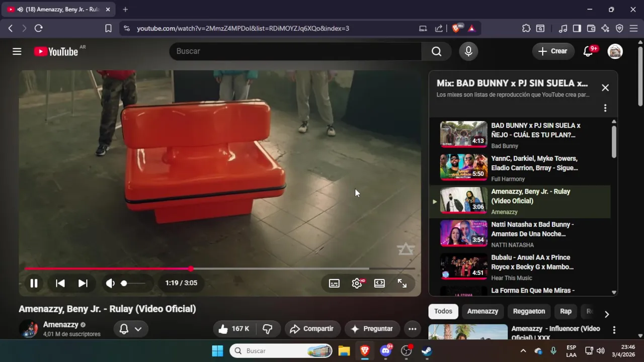Image resolution: width=644 pixels, height=362 pixels.
Task: Skip back to previous video
Action: pos(60,283)
